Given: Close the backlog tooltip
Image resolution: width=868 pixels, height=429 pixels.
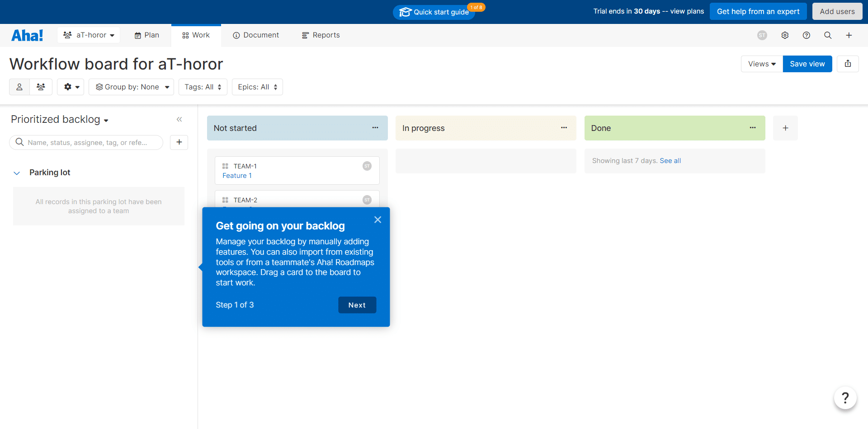Looking at the screenshot, I should coord(377,220).
